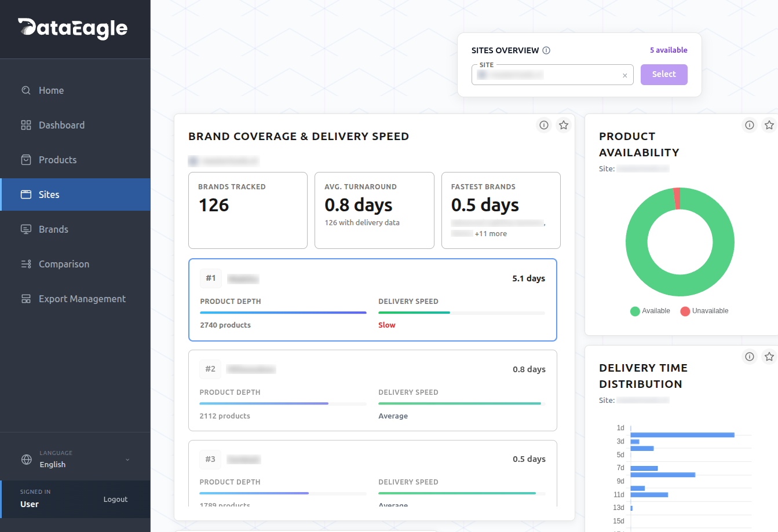Toggle Unavailable legend swatch in chart

click(x=685, y=311)
